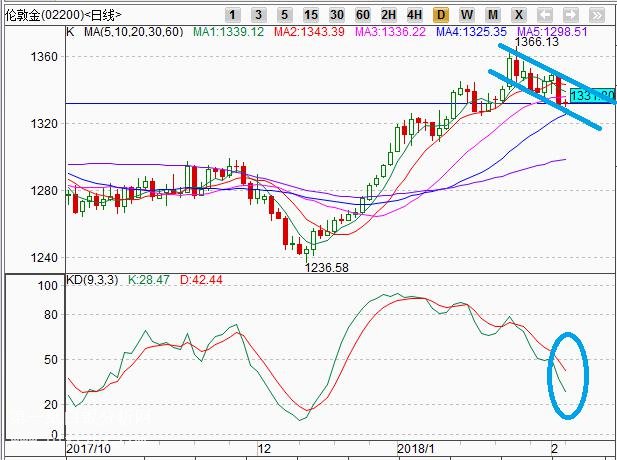
Task: Switch to the 30-minute chart
Action: click(336, 15)
